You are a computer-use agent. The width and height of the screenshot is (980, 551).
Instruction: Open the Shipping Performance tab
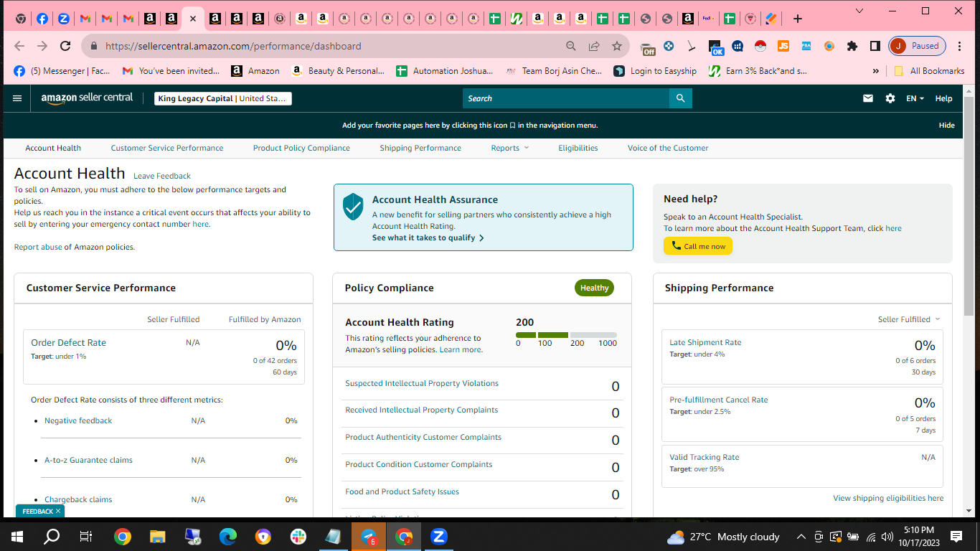(x=420, y=148)
